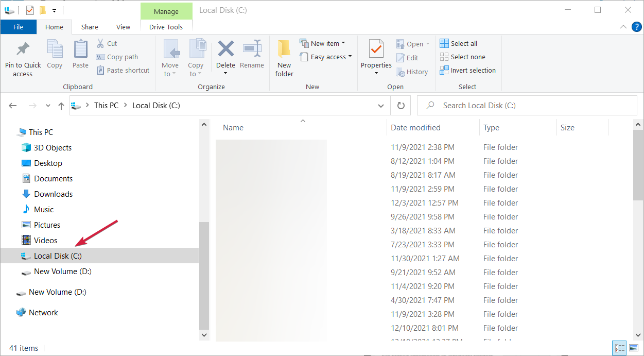
Task: Switch to the Share ribbon tab
Action: tap(90, 27)
